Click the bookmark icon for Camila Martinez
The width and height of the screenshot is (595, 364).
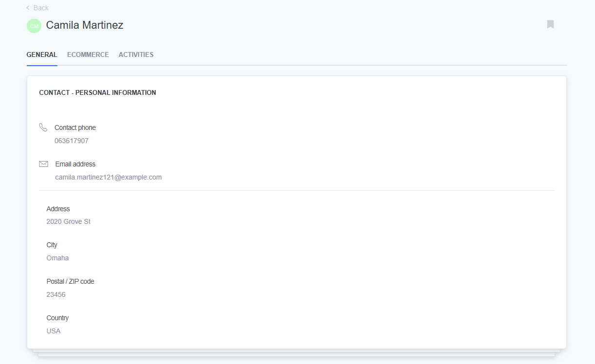[550, 24]
